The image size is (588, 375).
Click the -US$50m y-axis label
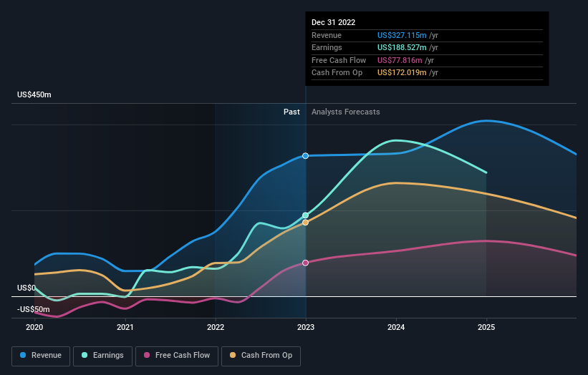[x=34, y=309]
